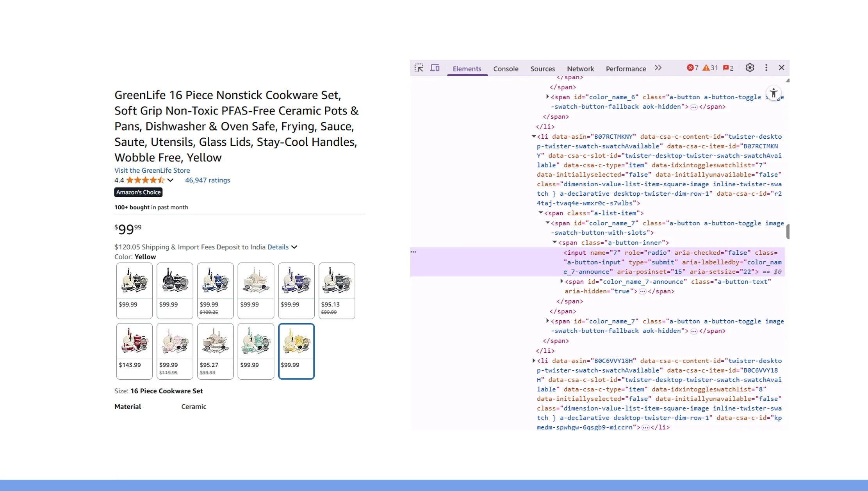Screen dimensions: 868x491
Task: Collapse the span class a-list-item node
Action: click(x=541, y=212)
